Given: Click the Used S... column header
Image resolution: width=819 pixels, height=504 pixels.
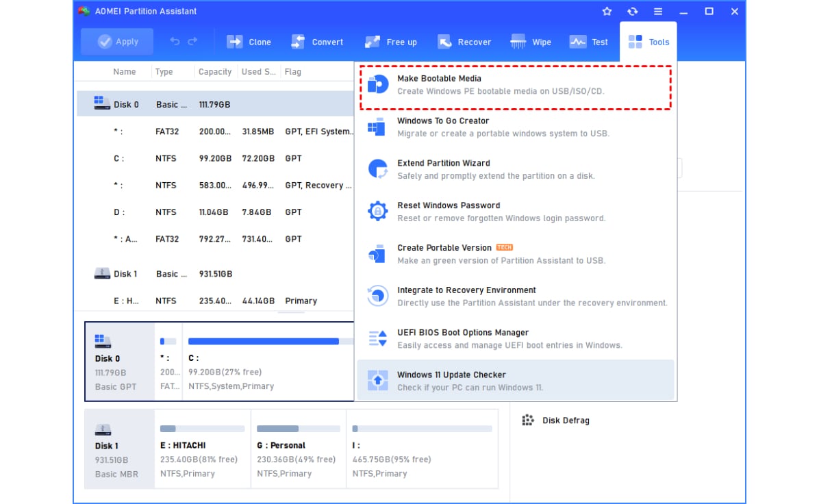Looking at the screenshot, I should 259,71.
